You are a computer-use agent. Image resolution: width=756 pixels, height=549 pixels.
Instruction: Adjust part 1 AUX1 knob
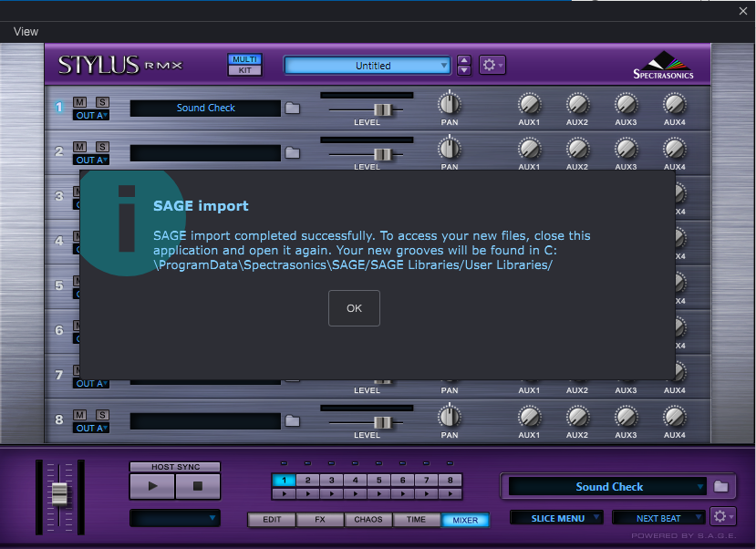pos(530,104)
